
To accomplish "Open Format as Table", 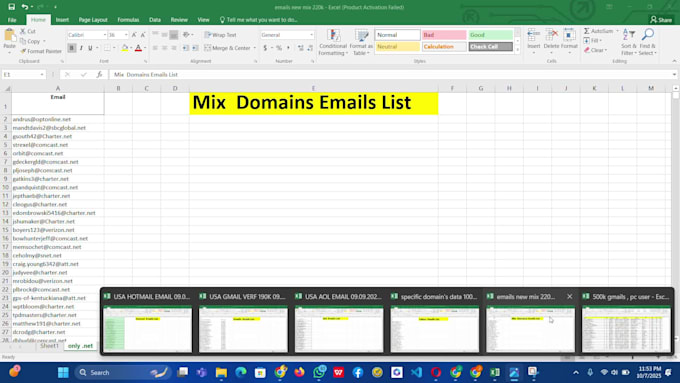I will click(x=361, y=42).
